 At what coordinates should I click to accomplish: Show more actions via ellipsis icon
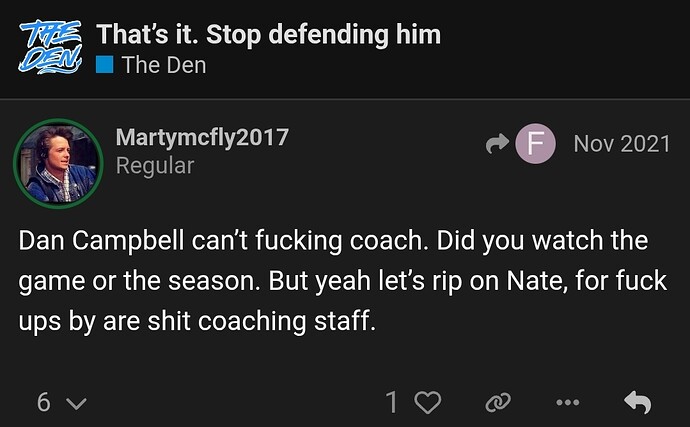tap(567, 403)
